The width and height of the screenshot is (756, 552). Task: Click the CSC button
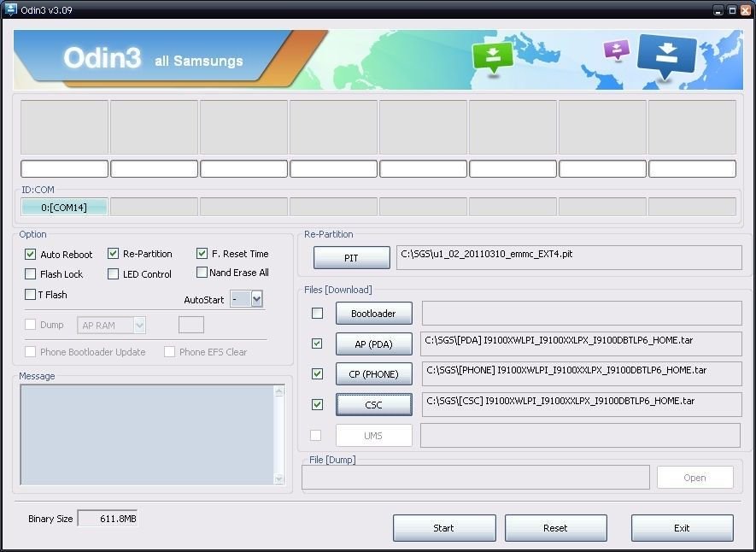tap(373, 404)
